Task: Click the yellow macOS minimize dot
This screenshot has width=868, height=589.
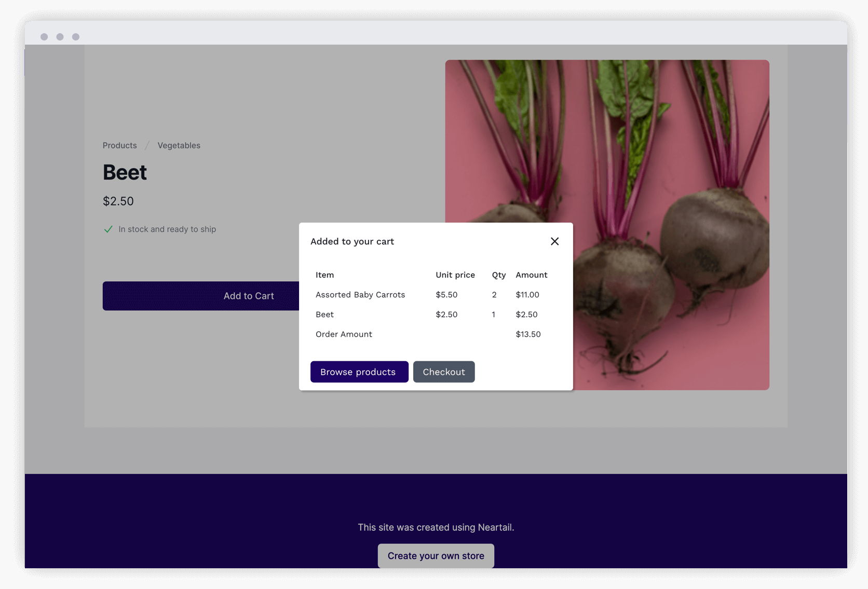Action: [60, 36]
